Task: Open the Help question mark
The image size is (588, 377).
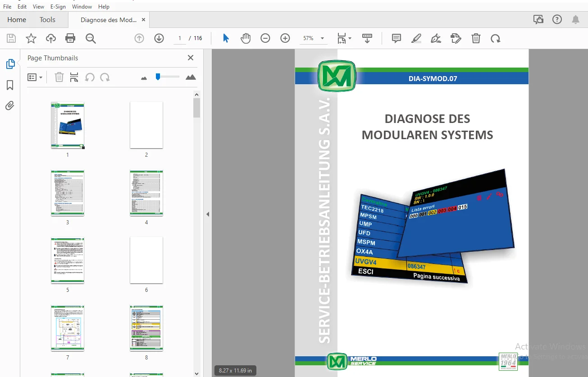Action: (557, 19)
